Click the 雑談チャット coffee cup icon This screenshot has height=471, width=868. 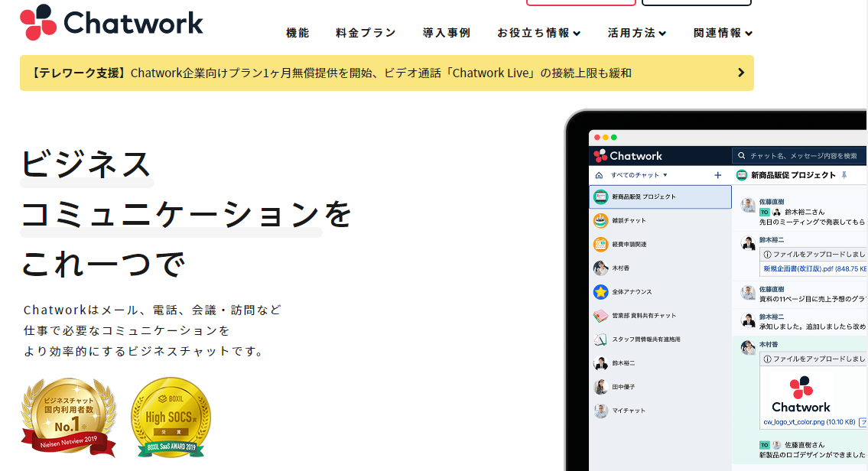click(x=600, y=220)
